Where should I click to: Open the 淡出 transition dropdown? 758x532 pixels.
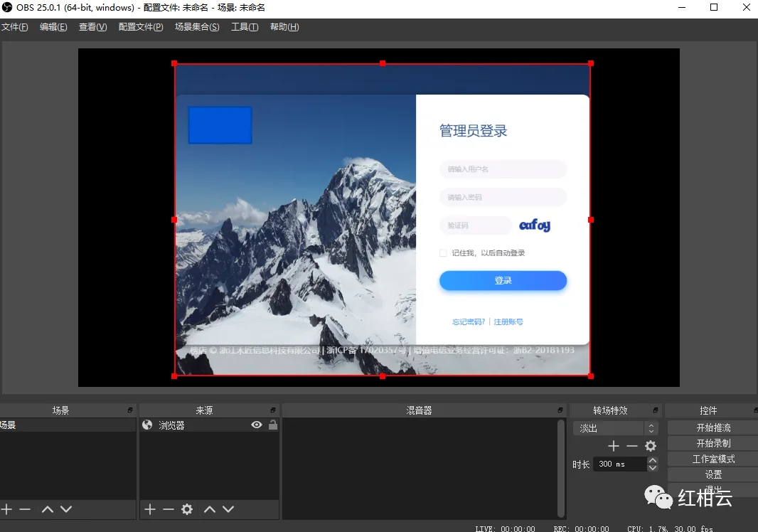coord(615,428)
